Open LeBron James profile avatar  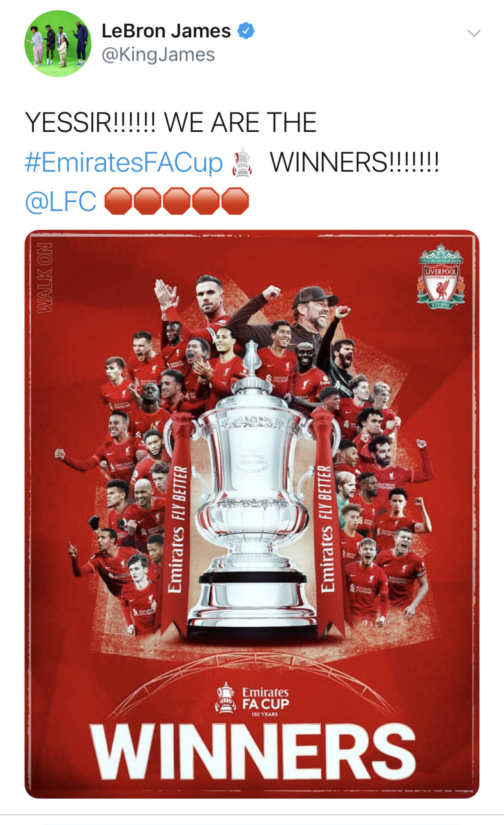click(58, 44)
